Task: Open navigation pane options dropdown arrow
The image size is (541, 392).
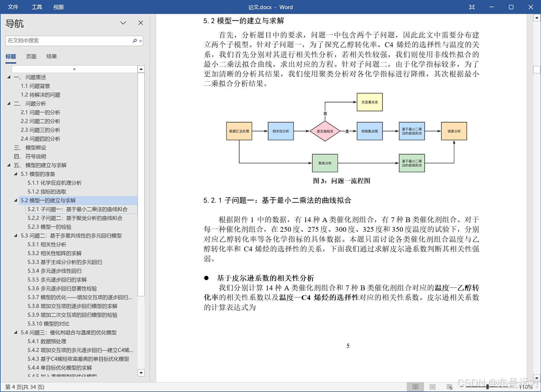Action: [123, 23]
